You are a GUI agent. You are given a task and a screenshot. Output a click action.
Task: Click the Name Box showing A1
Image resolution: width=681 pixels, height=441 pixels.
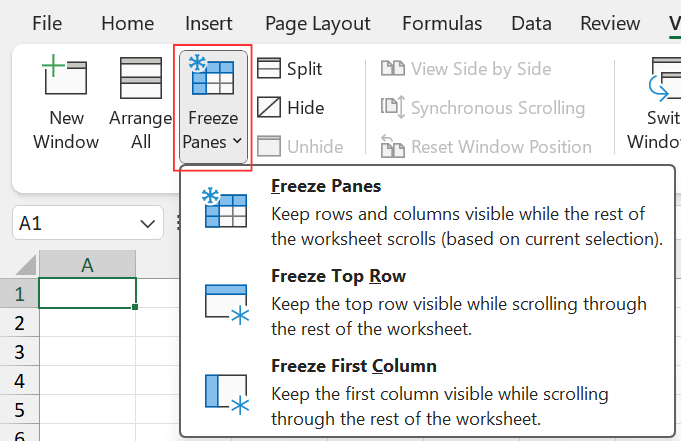point(75,223)
